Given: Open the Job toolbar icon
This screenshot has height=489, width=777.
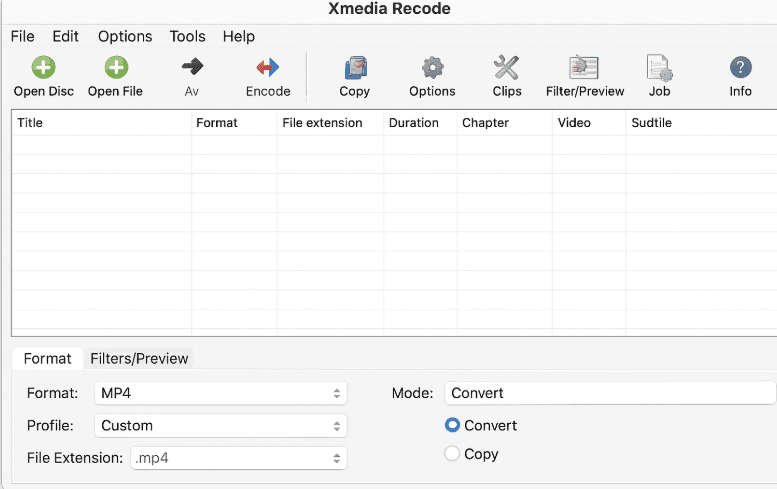Looking at the screenshot, I should click(660, 67).
